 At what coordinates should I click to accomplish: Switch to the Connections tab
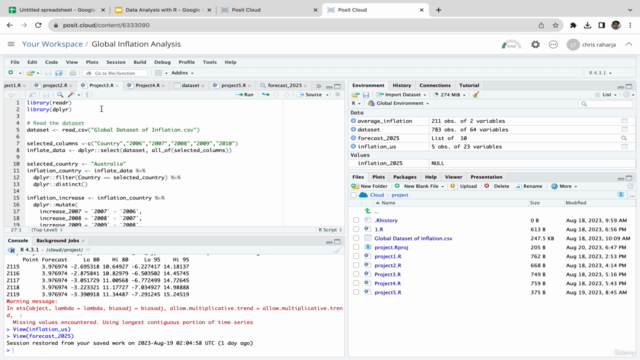point(435,85)
